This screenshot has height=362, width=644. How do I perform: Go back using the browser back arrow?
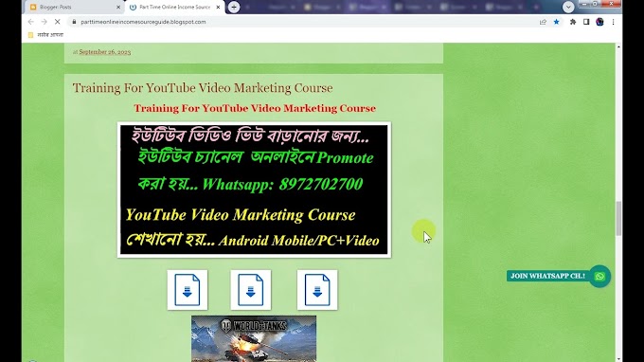click(x=31, y=22)
